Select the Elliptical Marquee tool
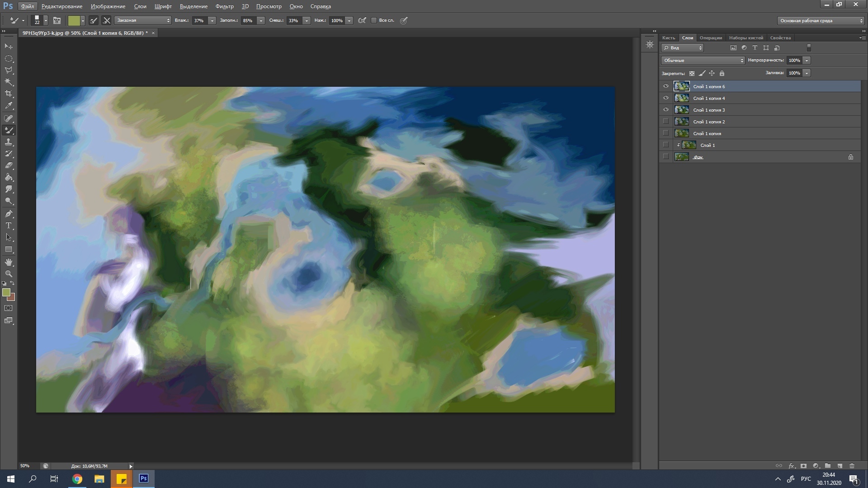The height and width of the screenshot is (488, 868). tap(9, 58)
